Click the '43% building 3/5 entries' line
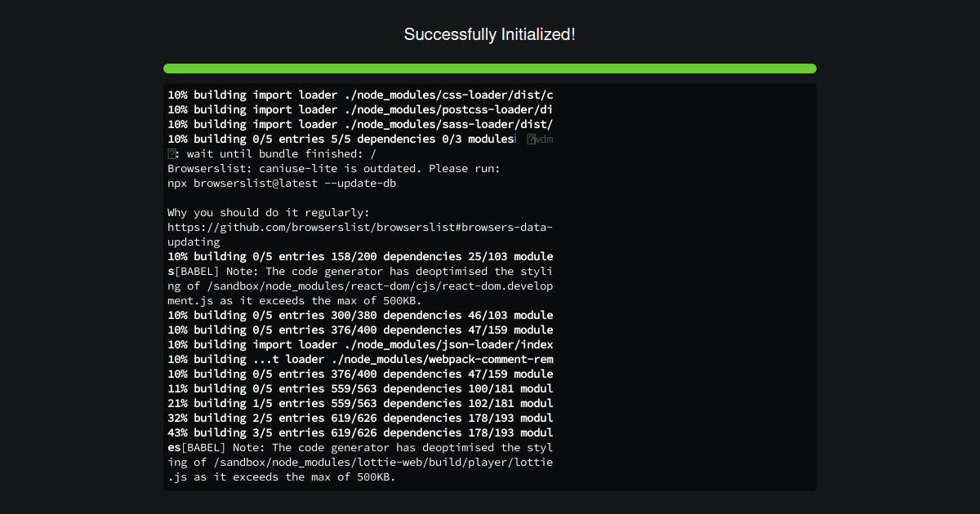 click(x=361, y=432)
